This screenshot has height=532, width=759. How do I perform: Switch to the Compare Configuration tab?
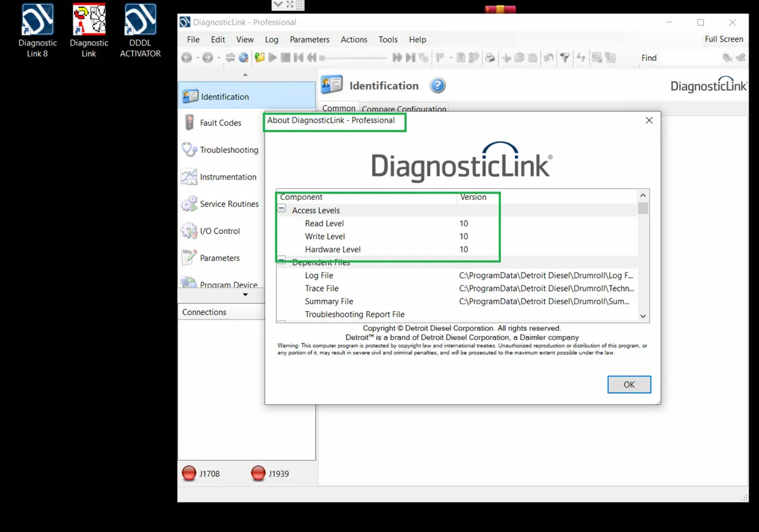pyautogui.click(x=404, y=109)
